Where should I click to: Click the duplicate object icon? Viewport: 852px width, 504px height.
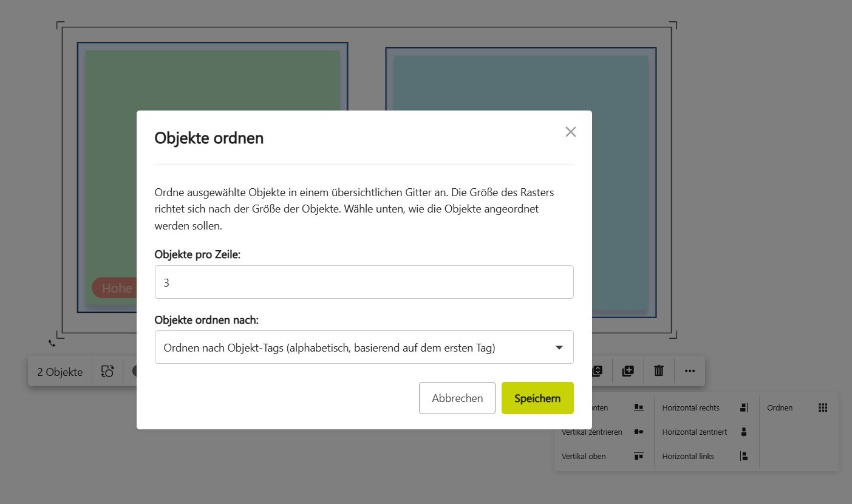627,371
